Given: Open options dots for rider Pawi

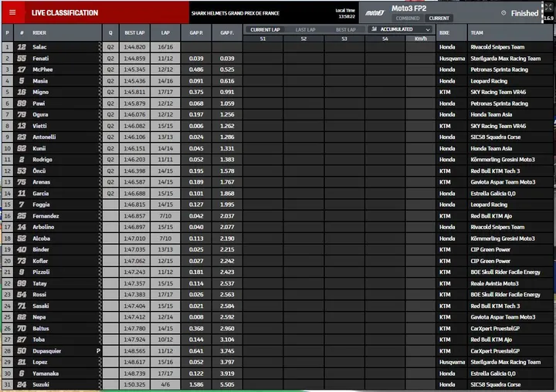Looking at the screenshot, I should point(100,103).
